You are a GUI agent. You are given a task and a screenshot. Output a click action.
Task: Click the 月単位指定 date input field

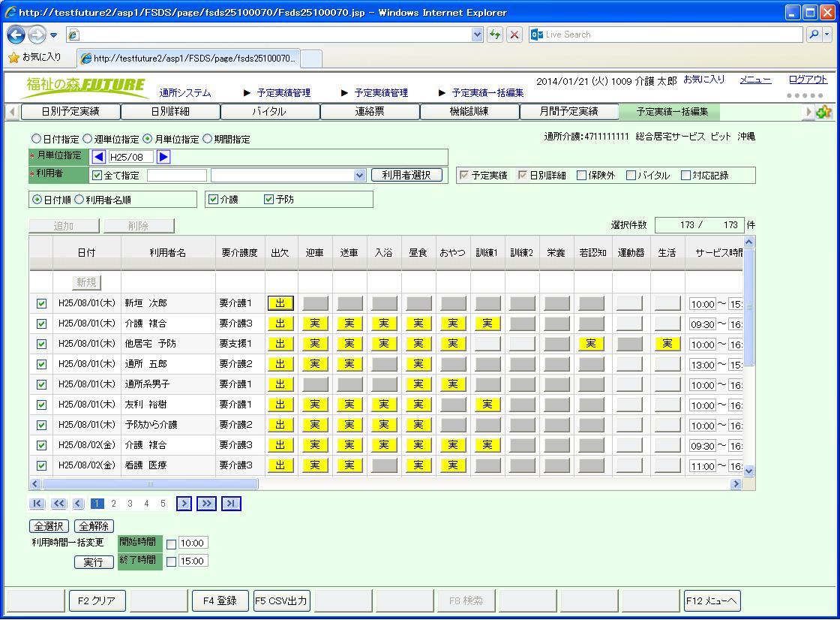(130, 157)
